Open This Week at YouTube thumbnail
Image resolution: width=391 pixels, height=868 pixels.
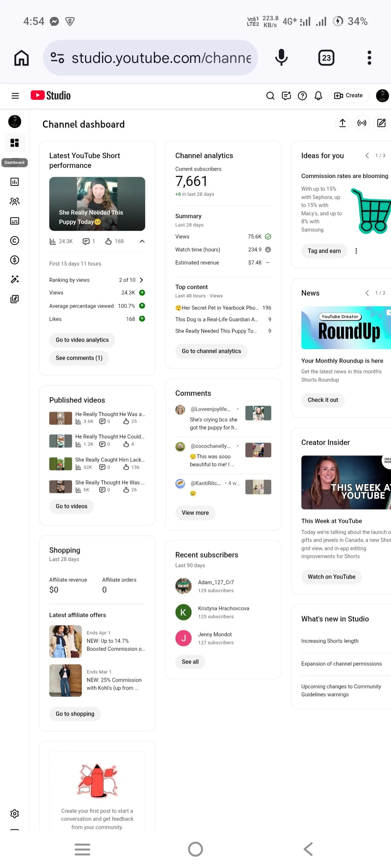pos(346,482)
